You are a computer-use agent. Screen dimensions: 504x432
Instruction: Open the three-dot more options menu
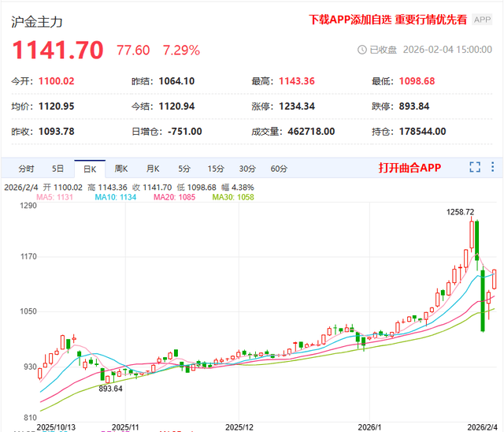(493, 167)
